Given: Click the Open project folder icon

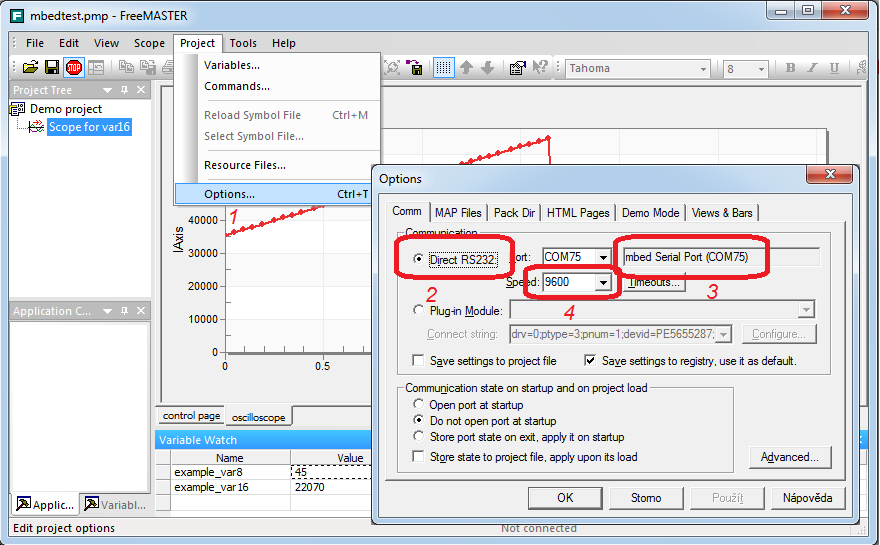Looking at the screenshot, I should (x=30, y=68).
